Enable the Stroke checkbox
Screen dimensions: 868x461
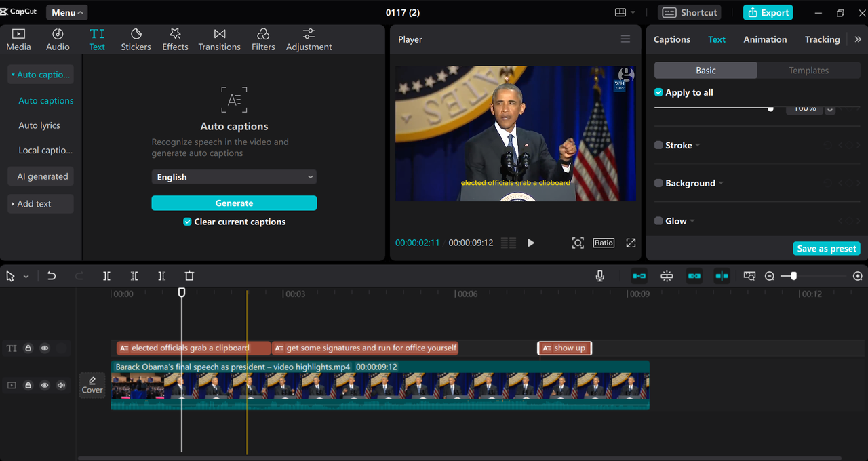coord(658,145)
